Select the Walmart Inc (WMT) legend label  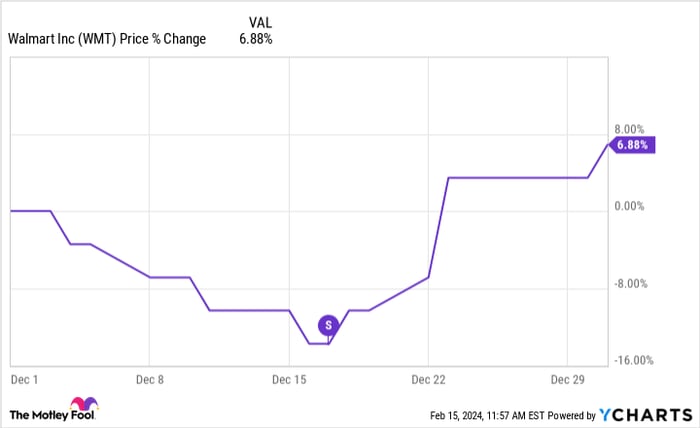point(107,39)
